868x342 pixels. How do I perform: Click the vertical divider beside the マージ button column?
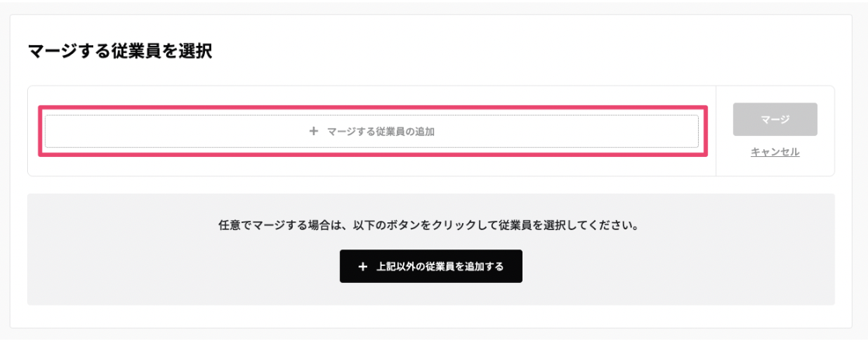pyautogui.click(x=716, y=131)
